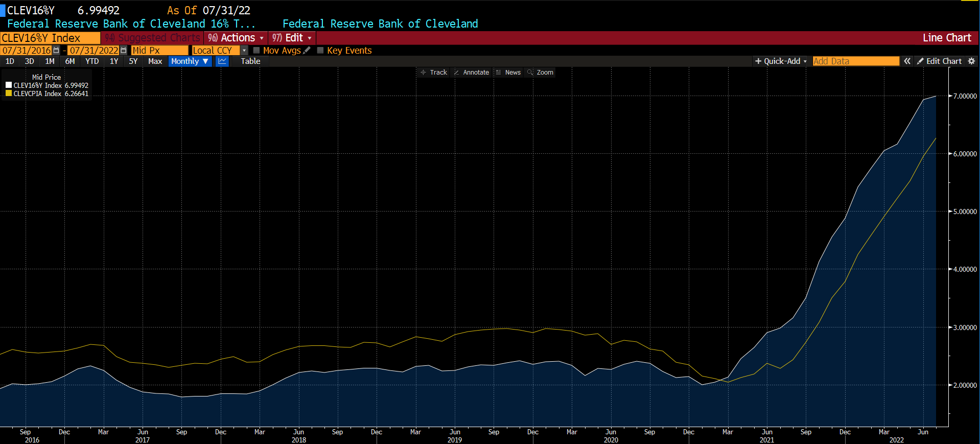Select the 1M range tab
980x444 pixels.
pos(50,61)
